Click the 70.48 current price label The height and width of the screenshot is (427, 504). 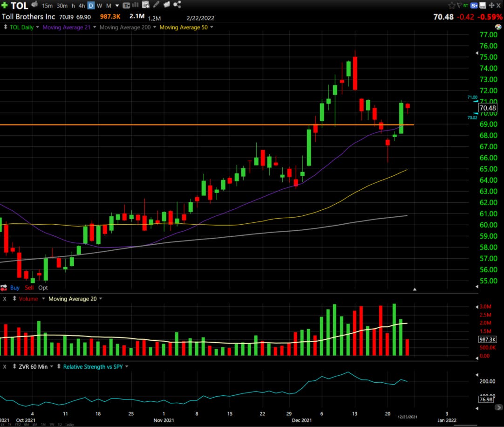[x=488, y=108]
